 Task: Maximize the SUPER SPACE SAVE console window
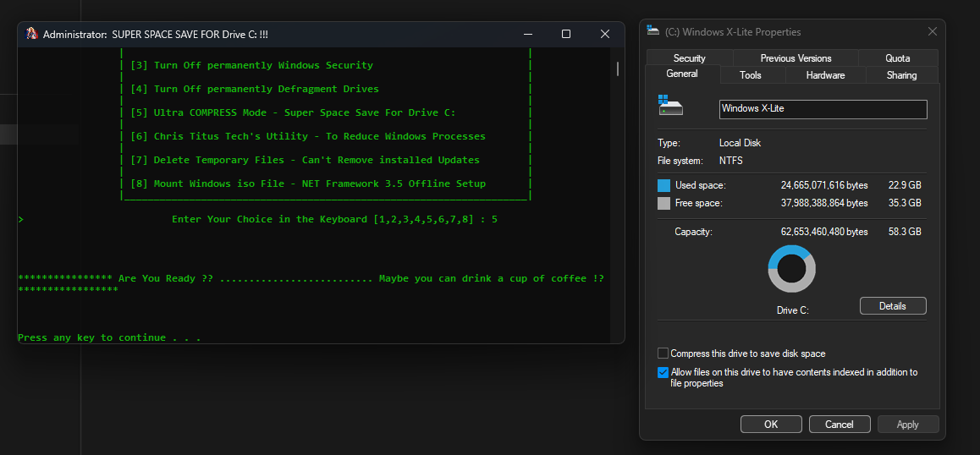coord(565,34)
